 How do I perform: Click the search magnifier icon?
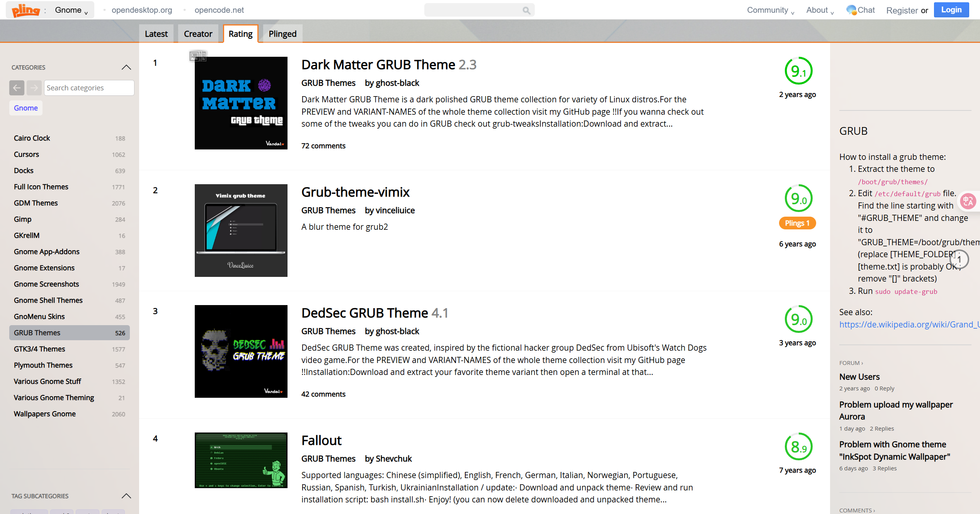coord(526,10)
